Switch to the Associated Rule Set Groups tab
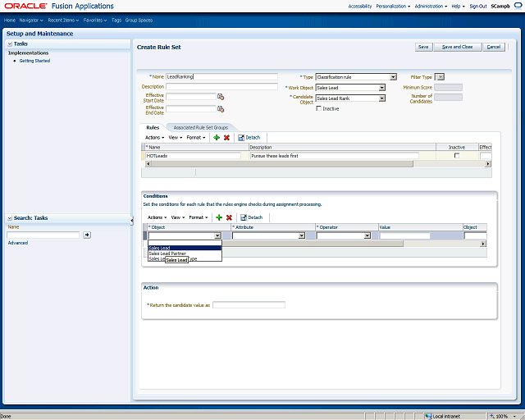The width and height of the screenshot is (525, 420). [200, 128]
